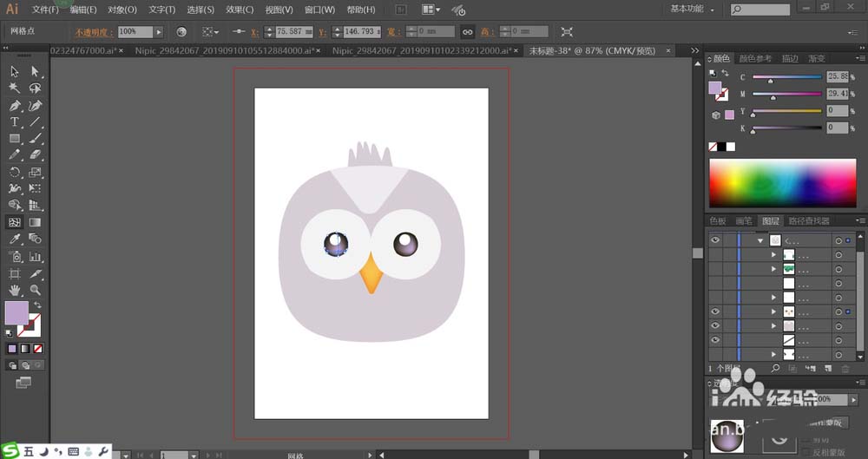Image resolution: width=868 pixels, height=459 pixels.
Task: Hide the top layer using eye icon
Action: [715, 240]
